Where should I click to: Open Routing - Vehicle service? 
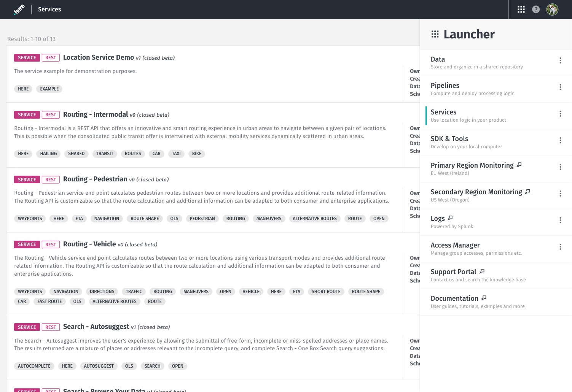(x=89, y=244)
